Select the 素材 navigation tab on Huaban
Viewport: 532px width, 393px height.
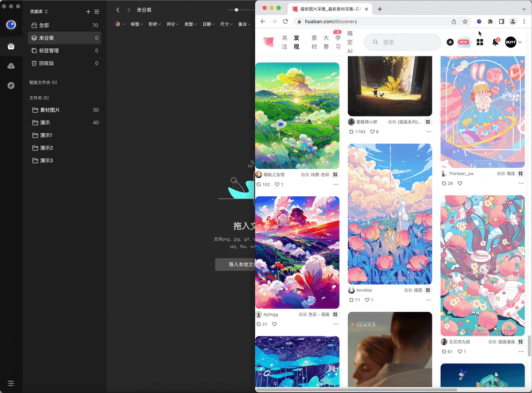coord(314,42)
